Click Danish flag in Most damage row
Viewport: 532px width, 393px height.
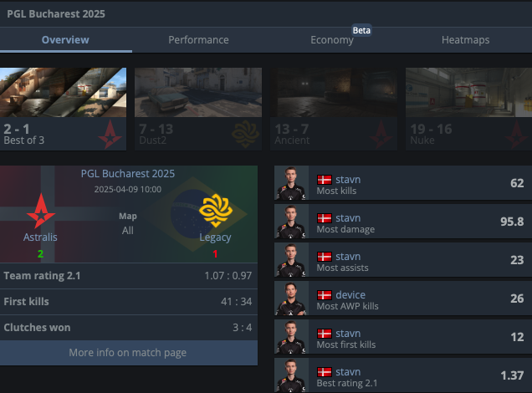[x=325, y=218]
